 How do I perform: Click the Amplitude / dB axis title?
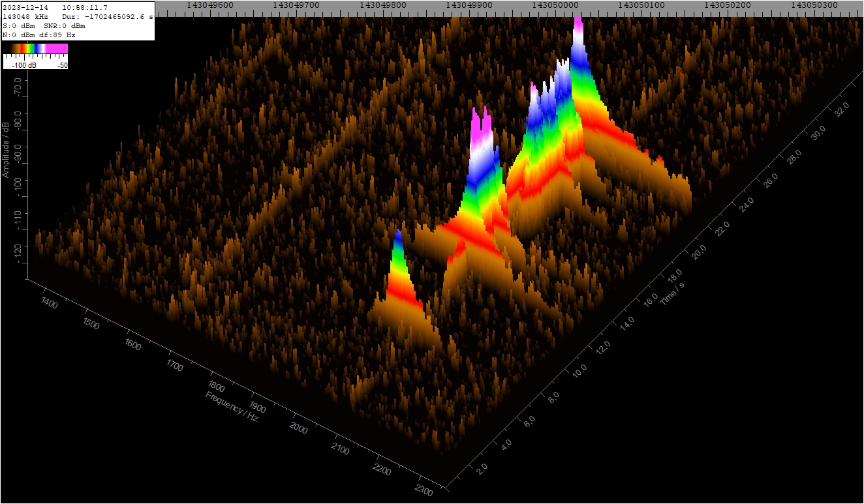click(x=6, y=149)
